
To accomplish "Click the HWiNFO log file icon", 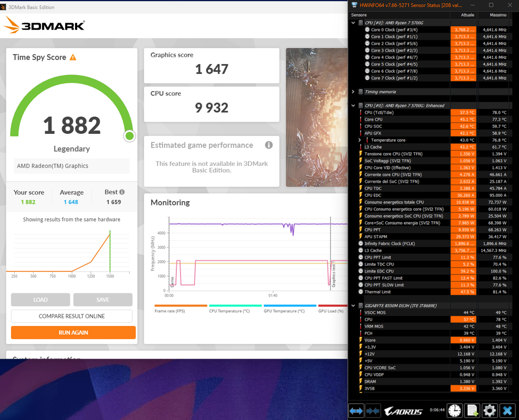I will point(472,411).
